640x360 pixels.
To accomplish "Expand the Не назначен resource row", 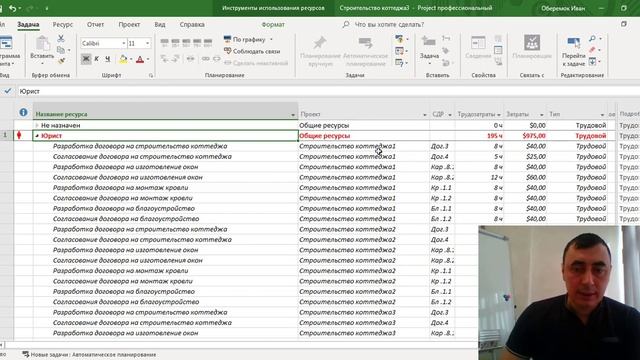I will click(37, 125).
